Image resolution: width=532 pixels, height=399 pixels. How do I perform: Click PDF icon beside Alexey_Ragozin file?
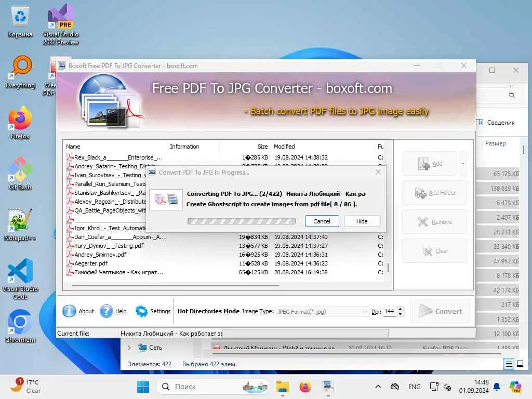[x=70, y=202]
